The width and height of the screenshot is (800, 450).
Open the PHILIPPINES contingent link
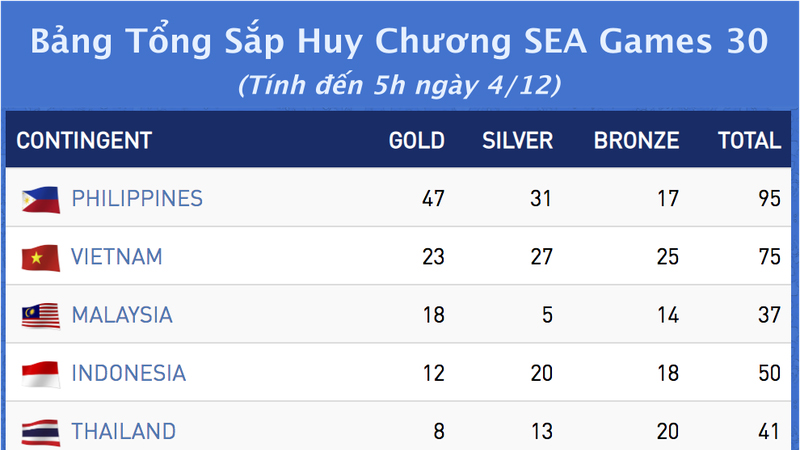[x=137, y=198]
